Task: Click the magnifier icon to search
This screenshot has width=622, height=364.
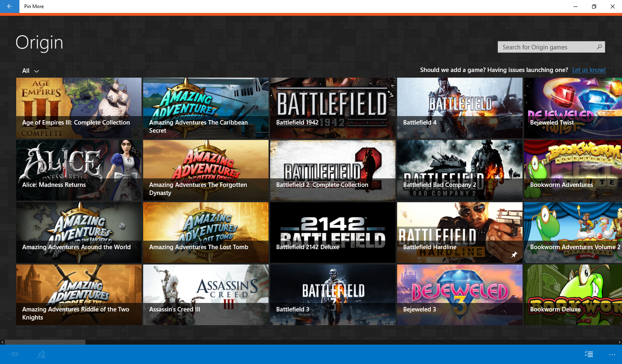Action: (599, 47)
